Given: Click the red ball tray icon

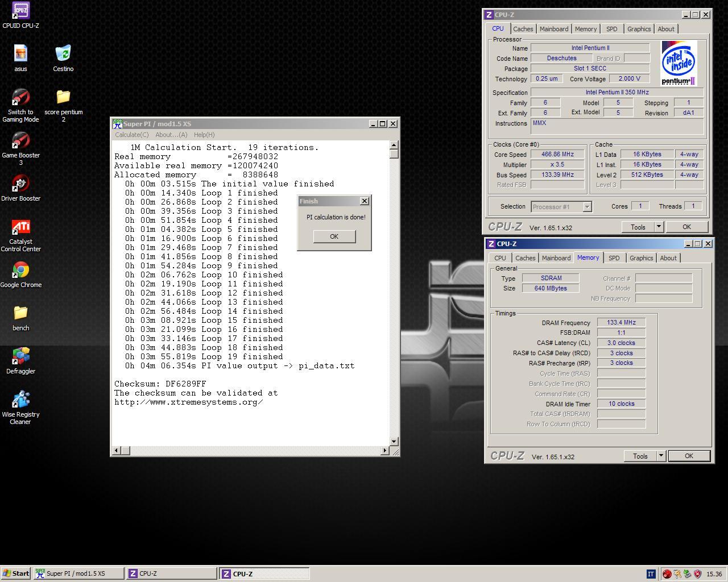Looking at the screenshot, I should click(667, 574).
